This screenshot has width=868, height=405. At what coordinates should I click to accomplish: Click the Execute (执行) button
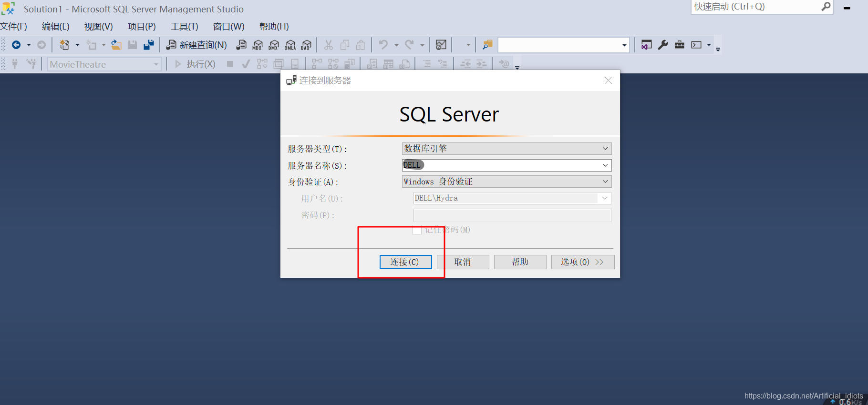[x=195, y=64]
